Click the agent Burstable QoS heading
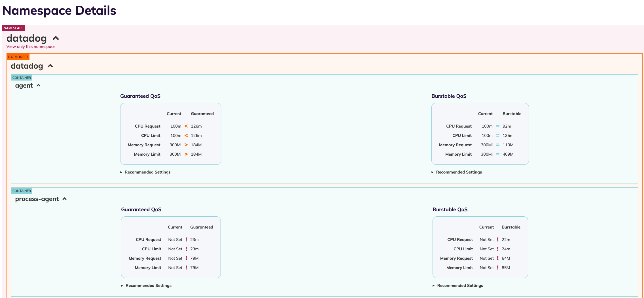Screen dimensions: 644x298 coord(449,96)
